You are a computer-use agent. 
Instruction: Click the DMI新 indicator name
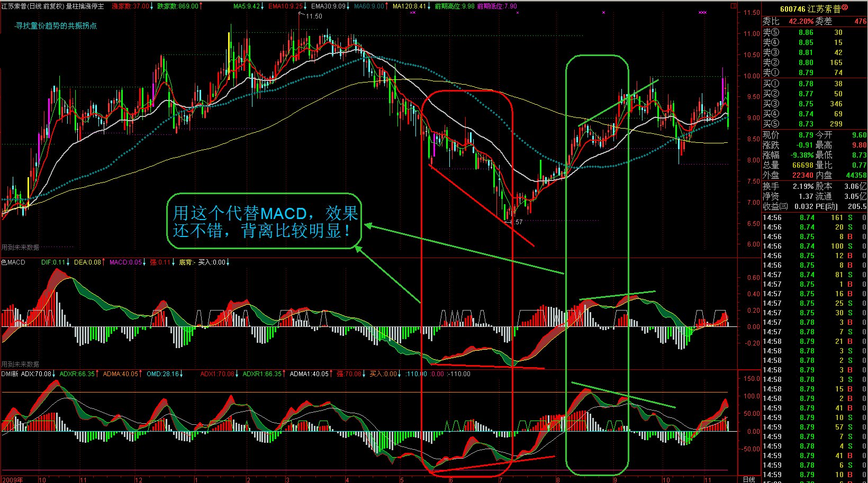[x=10, y=374]
